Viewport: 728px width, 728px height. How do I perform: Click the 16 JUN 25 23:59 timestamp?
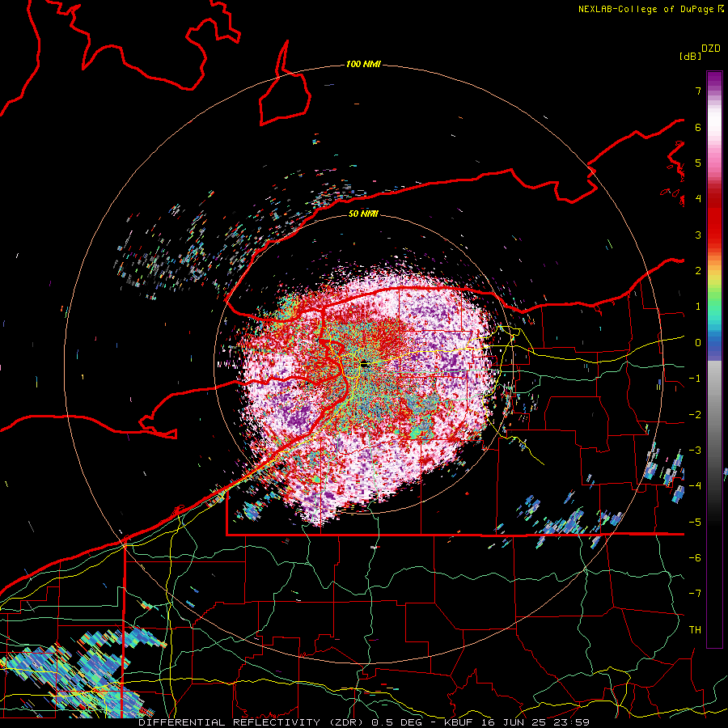tap(535, 722)
